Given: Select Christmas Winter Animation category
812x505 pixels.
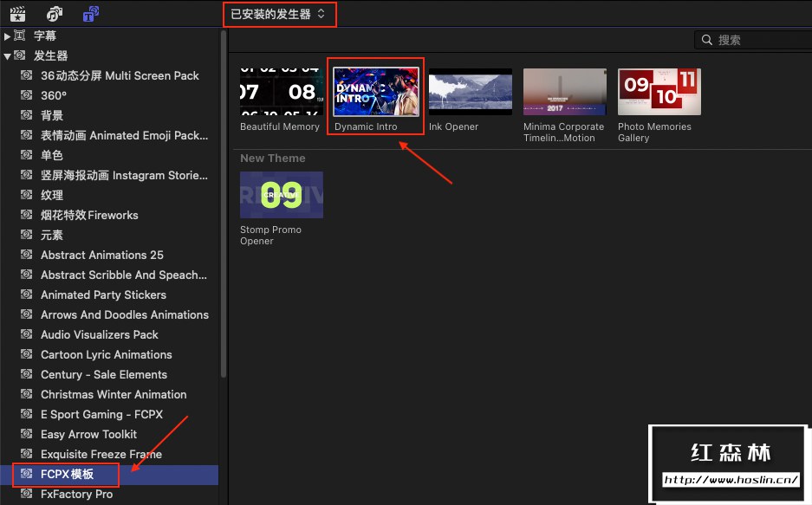Looking at the screenshot, I should (109, 394).
